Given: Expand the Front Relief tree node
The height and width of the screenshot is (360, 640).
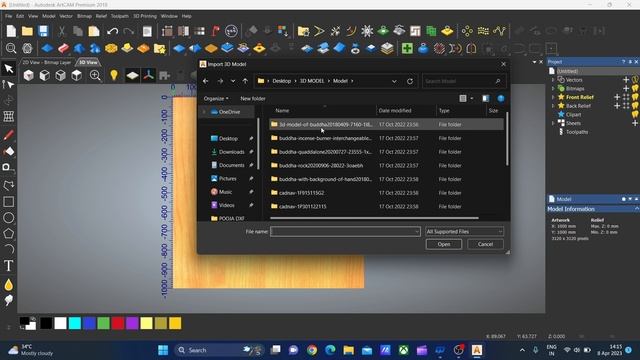Looking at the screenshot, I should coord(553,97).
